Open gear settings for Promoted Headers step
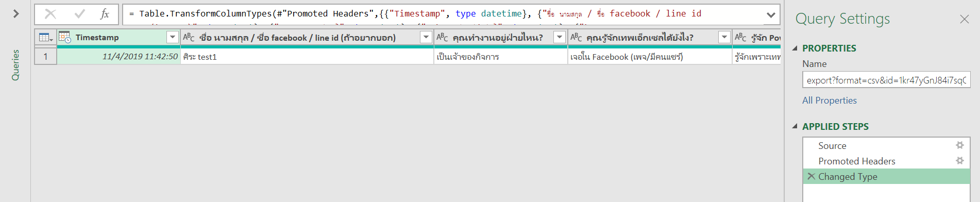The width and height of the screenshot is (980, 202). pos(960,161)
